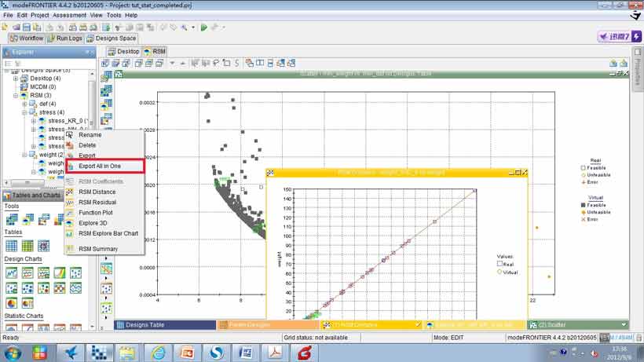Open the second pie chart icon in Design Charts
This screenshot has width=644, height=362.
point(27,303)
